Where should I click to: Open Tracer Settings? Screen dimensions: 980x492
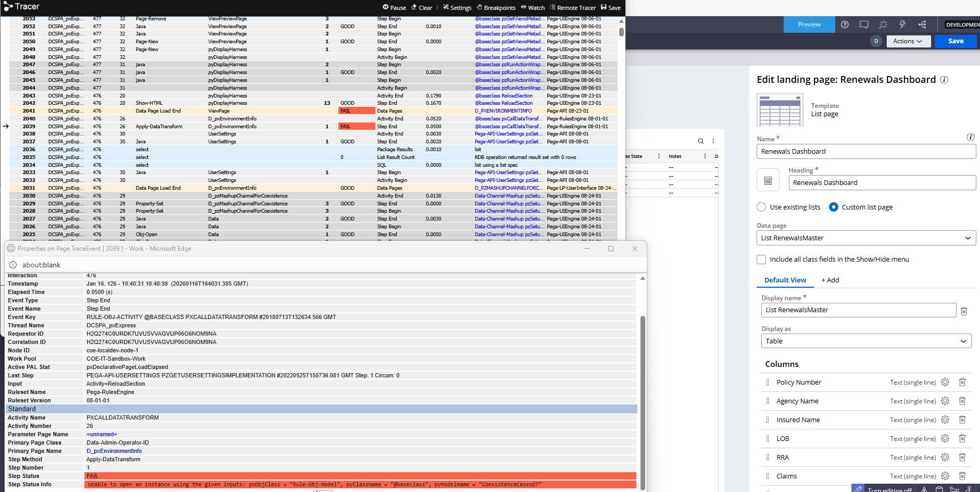[446, 7]
